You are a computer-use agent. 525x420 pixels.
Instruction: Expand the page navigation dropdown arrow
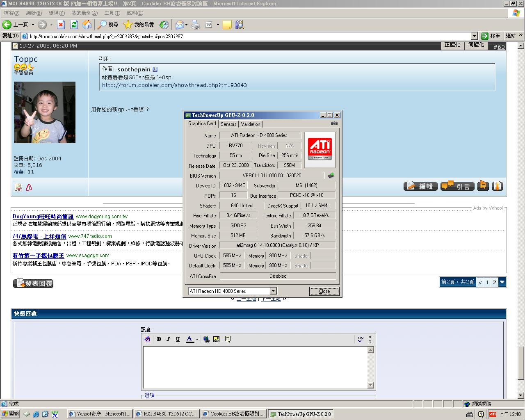coord(502,282)
